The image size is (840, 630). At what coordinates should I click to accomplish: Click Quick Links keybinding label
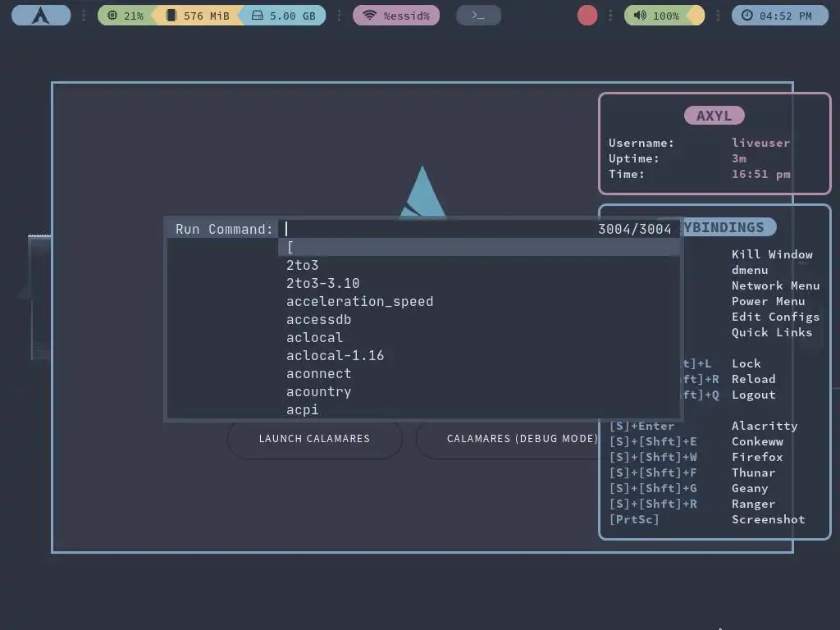pyautogui.click(x=772, y=332)
